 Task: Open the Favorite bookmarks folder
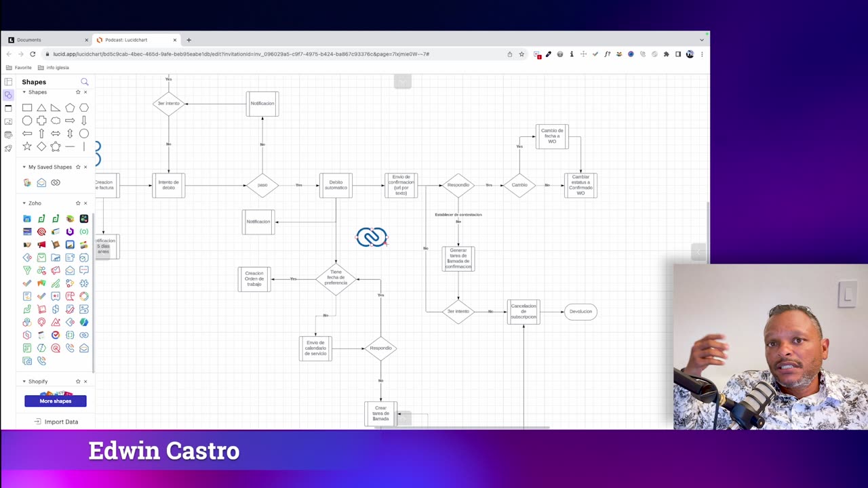pos(18,68)
